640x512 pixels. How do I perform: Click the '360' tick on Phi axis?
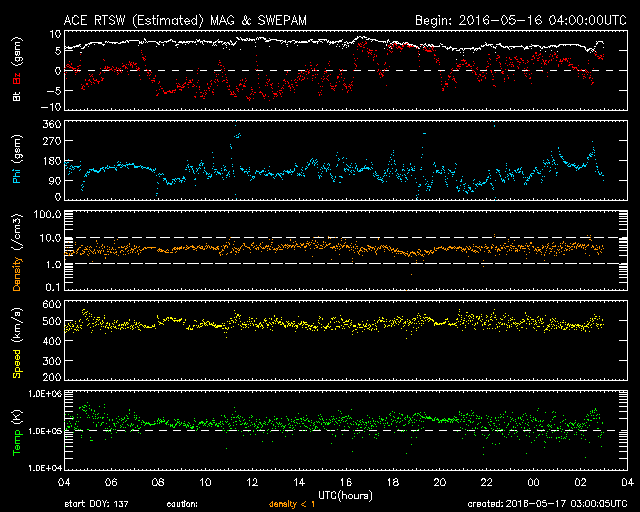point(52,124)
